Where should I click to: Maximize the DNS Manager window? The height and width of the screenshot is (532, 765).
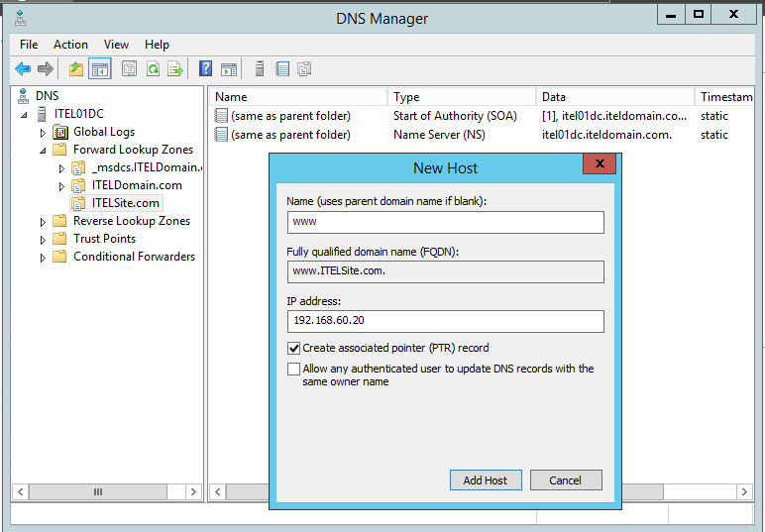click(699, 14)
